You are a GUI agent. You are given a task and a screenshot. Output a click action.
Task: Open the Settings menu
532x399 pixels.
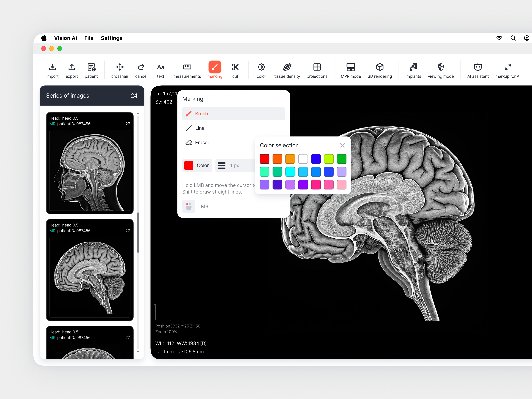click(111, 38)
